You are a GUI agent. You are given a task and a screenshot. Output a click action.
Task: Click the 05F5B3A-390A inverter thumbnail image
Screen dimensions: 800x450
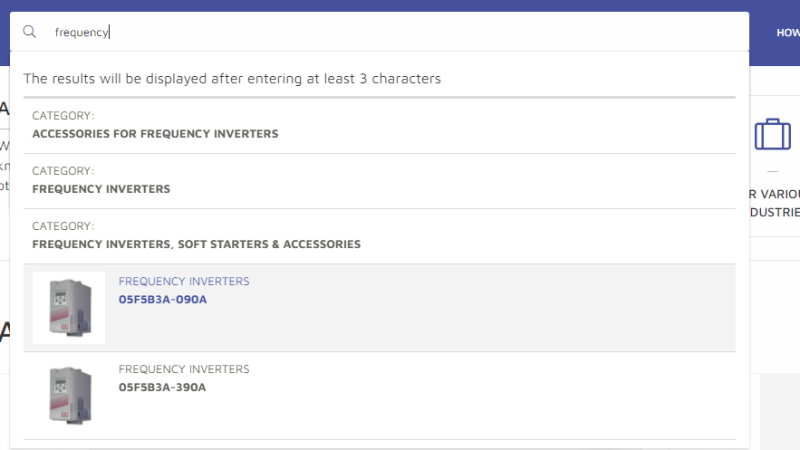[x=69, y=395]
